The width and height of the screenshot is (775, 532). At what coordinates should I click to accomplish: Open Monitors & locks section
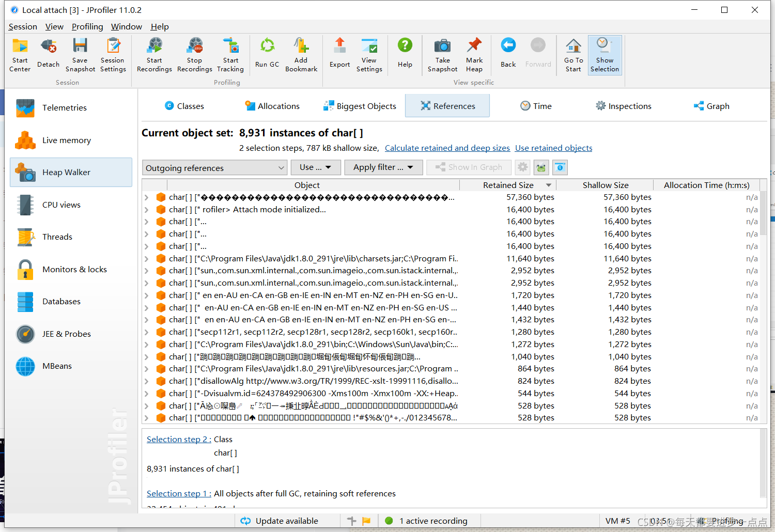(x=71, y=269)
